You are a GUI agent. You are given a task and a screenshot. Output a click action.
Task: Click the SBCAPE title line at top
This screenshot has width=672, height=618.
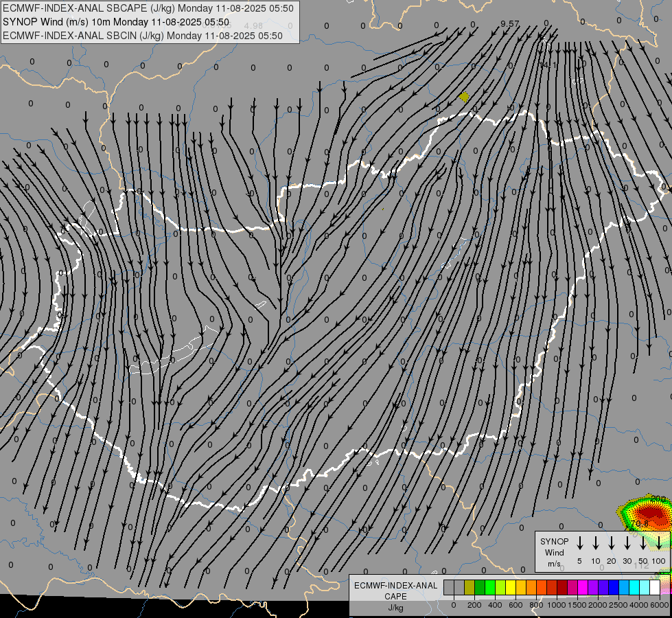(x=148, y=8)
